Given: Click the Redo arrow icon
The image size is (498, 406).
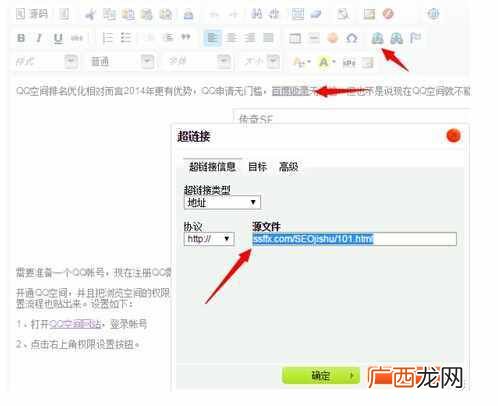Looking at the screenshot, I should click(x=234, y=14).
